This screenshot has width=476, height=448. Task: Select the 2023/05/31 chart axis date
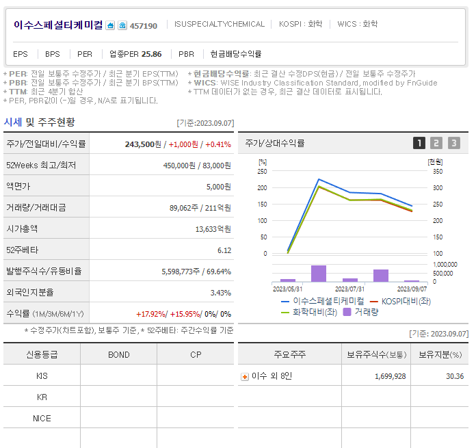point(287,289)
